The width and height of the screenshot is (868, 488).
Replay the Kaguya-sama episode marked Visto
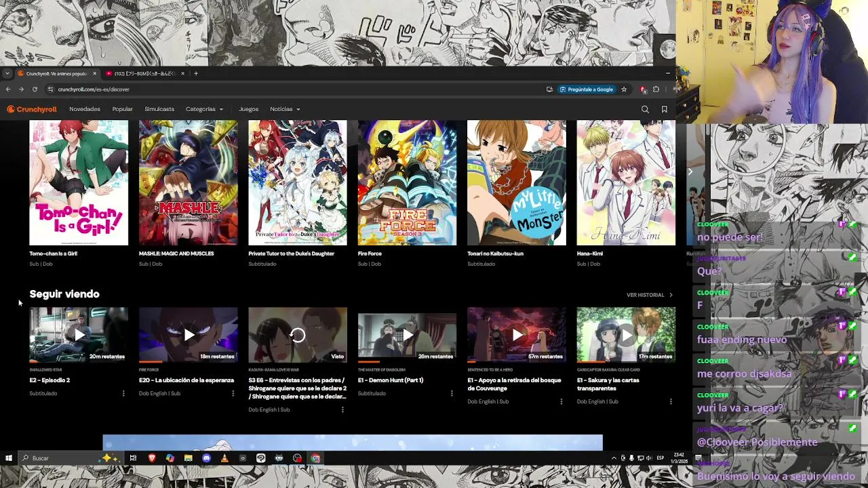(298, 335)
